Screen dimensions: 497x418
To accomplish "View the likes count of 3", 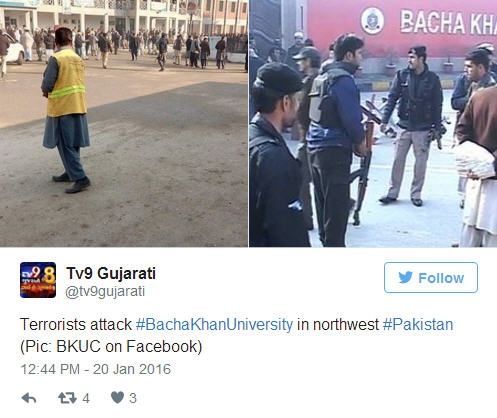I will [x=133, y=398].
